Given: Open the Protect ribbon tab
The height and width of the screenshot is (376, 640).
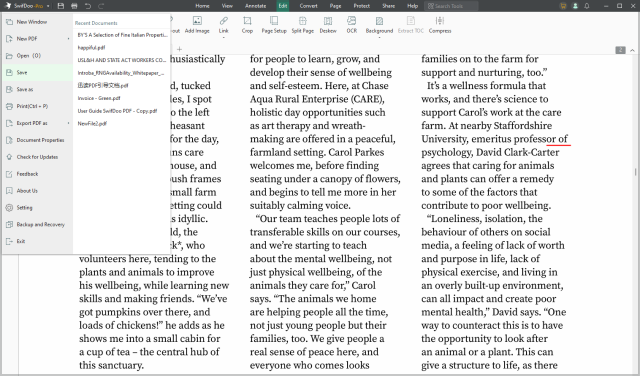Looking at the screenshot, I should [362, 6].
